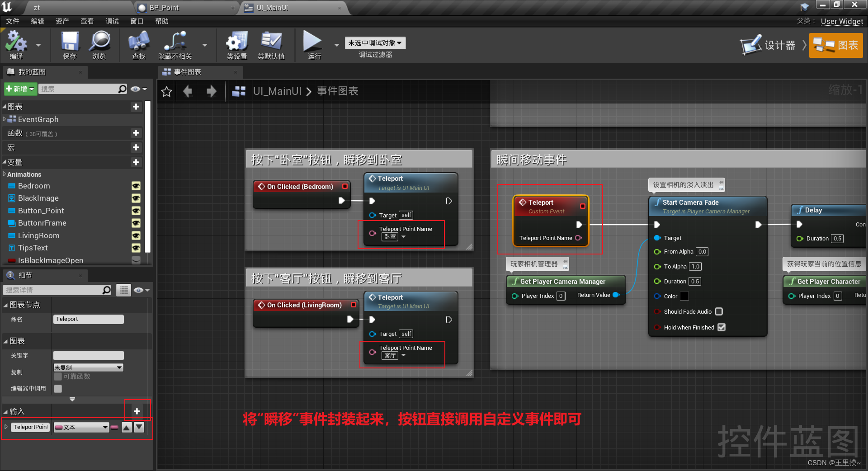
Task: Toggle visibility eye for Button_Point variable
Action: tap(136, 211)
